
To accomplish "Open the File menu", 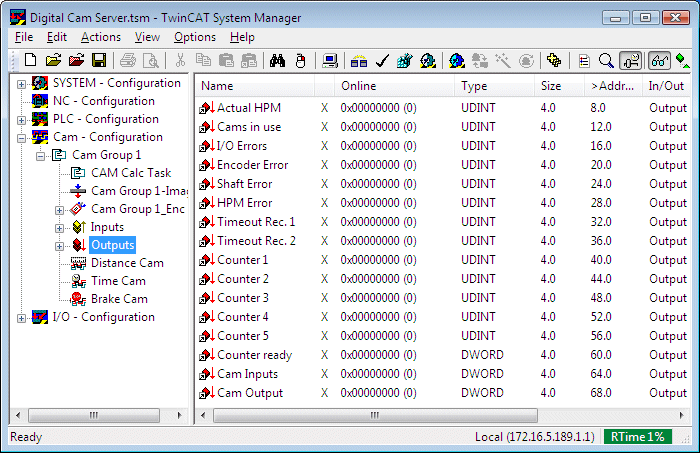I will tap(24, 37).
